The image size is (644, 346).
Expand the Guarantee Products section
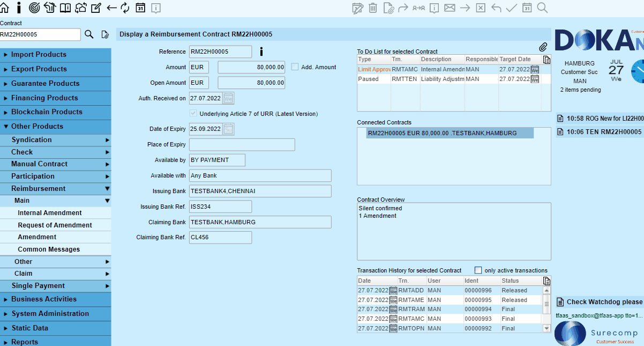pos(56,84)
